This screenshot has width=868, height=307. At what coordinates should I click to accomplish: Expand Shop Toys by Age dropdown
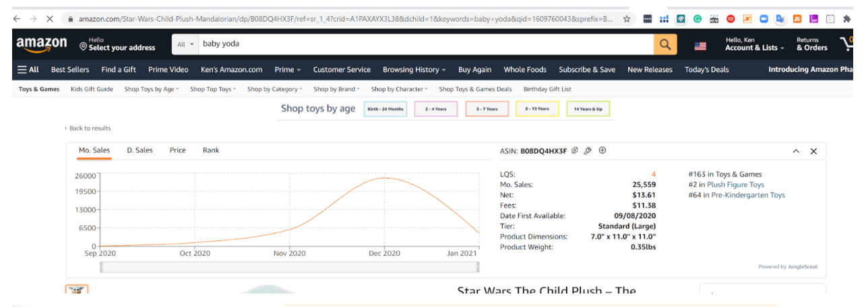pyautogui.click(x=152, y=89)
